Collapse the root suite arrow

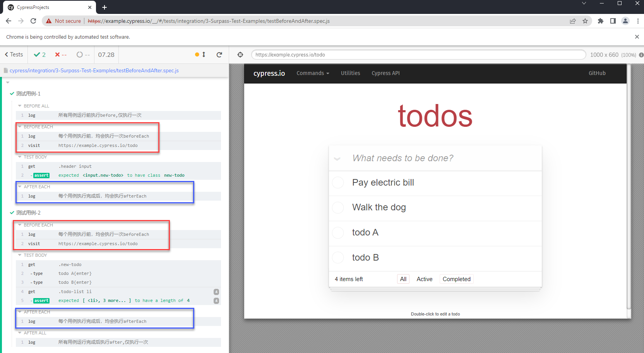point(8,82)
